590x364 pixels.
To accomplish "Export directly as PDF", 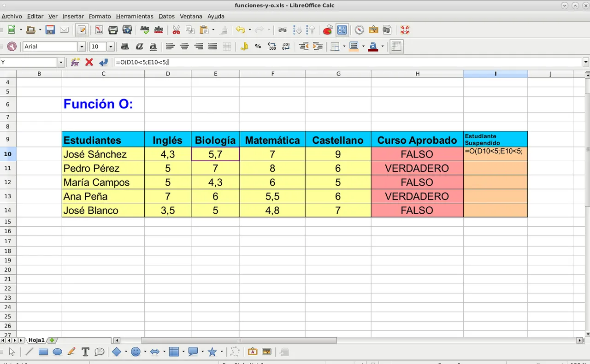I will click(x=99, y=30).
